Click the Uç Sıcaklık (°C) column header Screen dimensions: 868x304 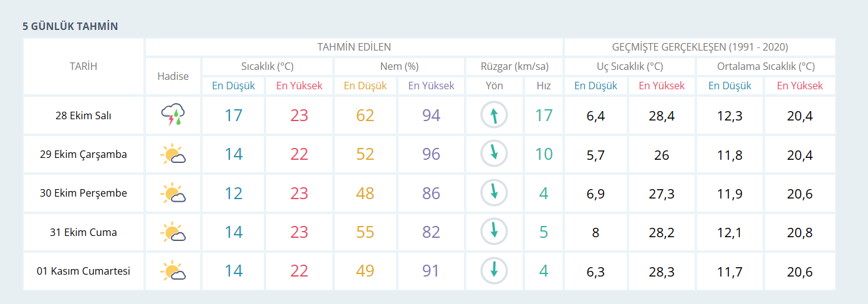pyautogui.click(x=629, y=66)
